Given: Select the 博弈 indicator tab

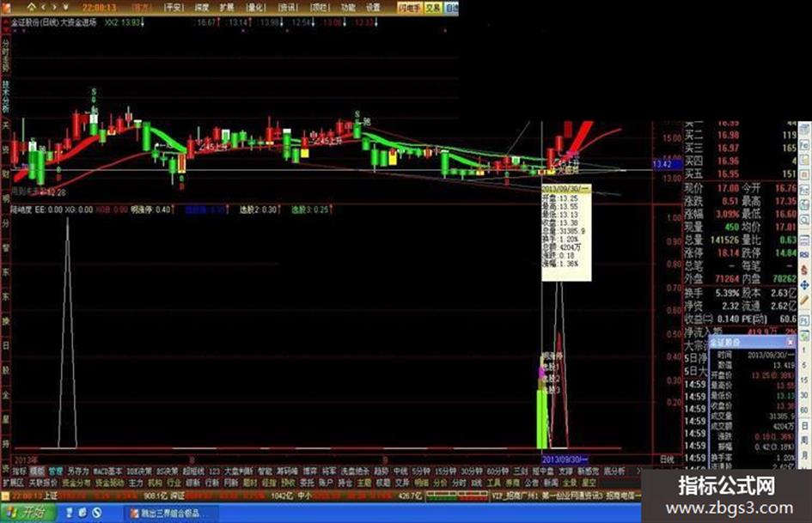Looking at the screenshot, I should 309,471.
